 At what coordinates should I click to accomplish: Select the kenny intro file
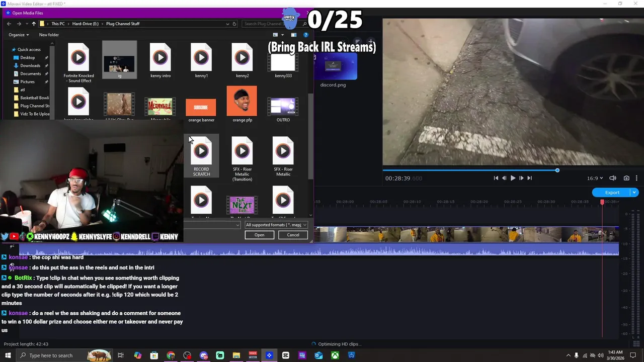(x=160, y=60)
